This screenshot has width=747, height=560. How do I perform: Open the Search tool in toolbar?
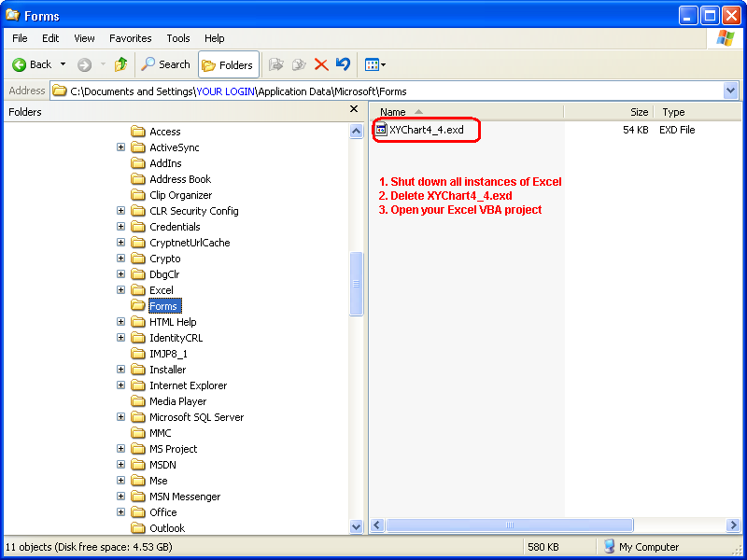coord(165,64)
